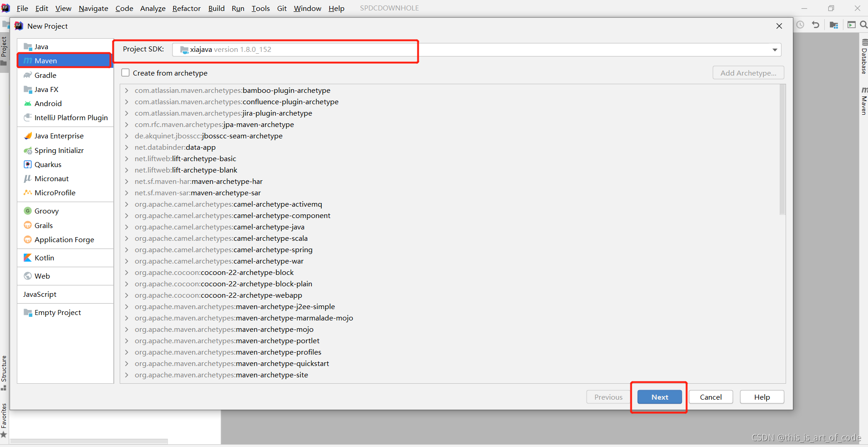
Task: Select the Kotlin project type
Action: click(65, 258)
